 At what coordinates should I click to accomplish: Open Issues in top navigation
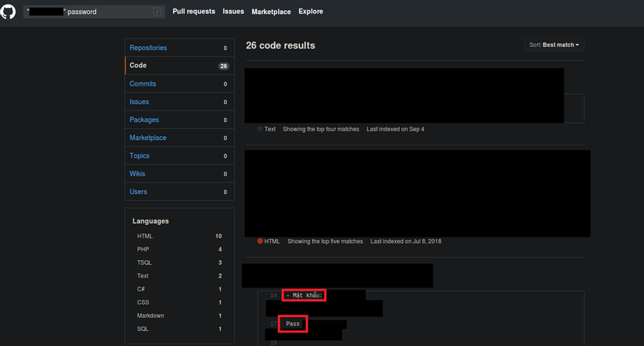tap(233, 12)
